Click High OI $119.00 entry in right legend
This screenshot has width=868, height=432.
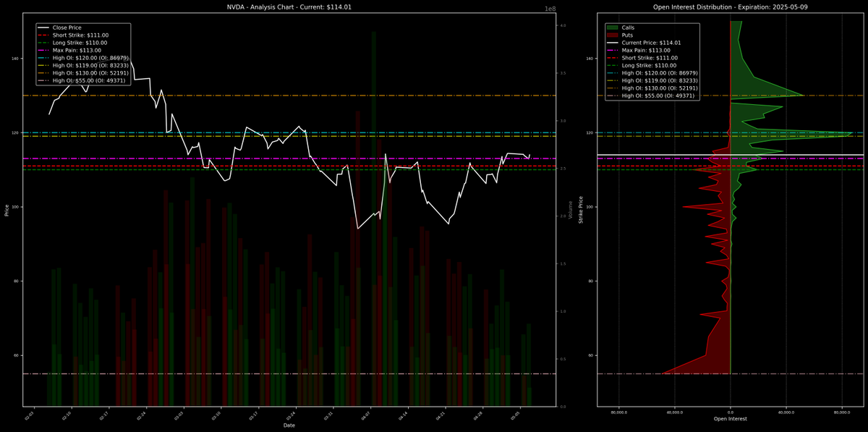(652, 80)
